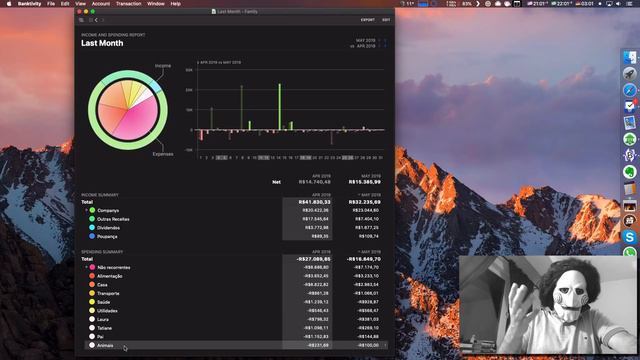Select the Alimentação spending row
The image size is (640, 360).
(235, 276)
